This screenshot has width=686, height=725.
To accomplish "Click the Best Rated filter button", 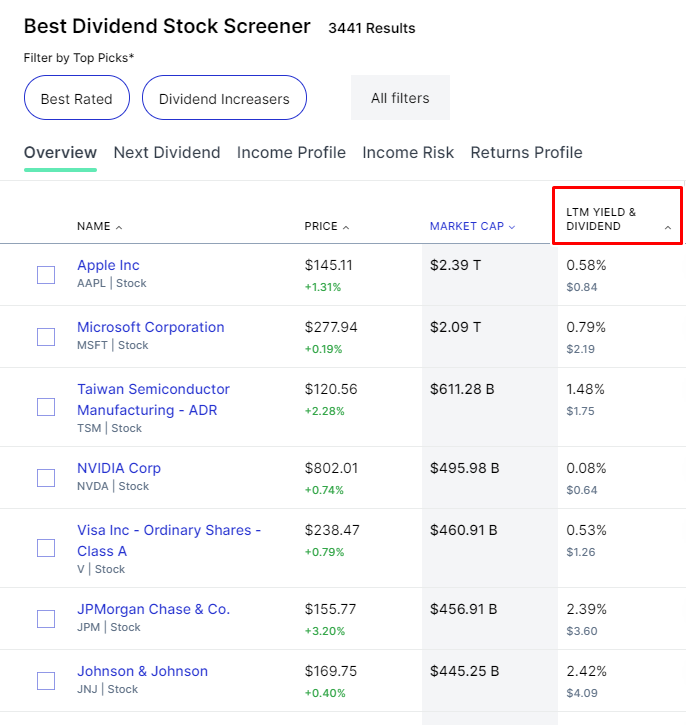I will 77,98.
